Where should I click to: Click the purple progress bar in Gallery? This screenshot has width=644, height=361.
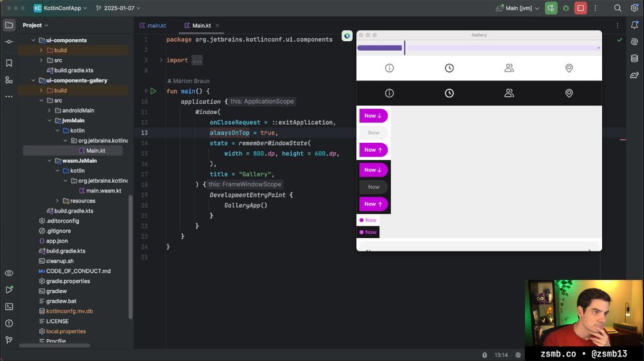[x=380, y=48]
